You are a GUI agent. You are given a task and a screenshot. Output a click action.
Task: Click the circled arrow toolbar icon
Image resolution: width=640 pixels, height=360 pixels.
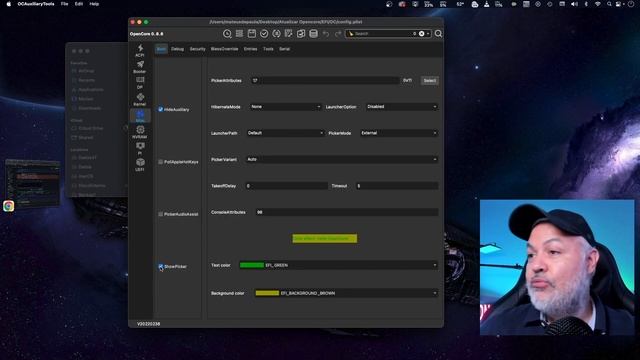point(276,33)
